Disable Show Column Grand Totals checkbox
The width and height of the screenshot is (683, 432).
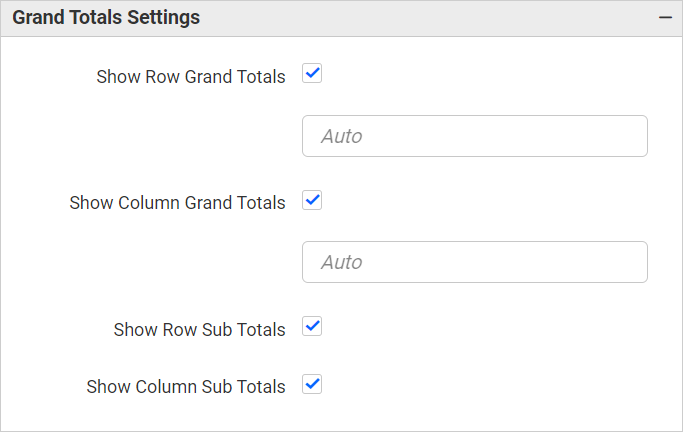coord(312,200)
